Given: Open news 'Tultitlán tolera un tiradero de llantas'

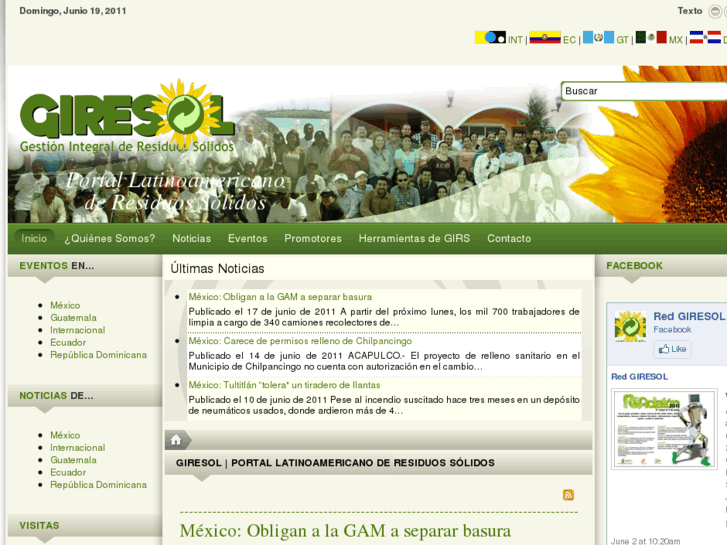Looking at the screenshot, I should point(284,385).
